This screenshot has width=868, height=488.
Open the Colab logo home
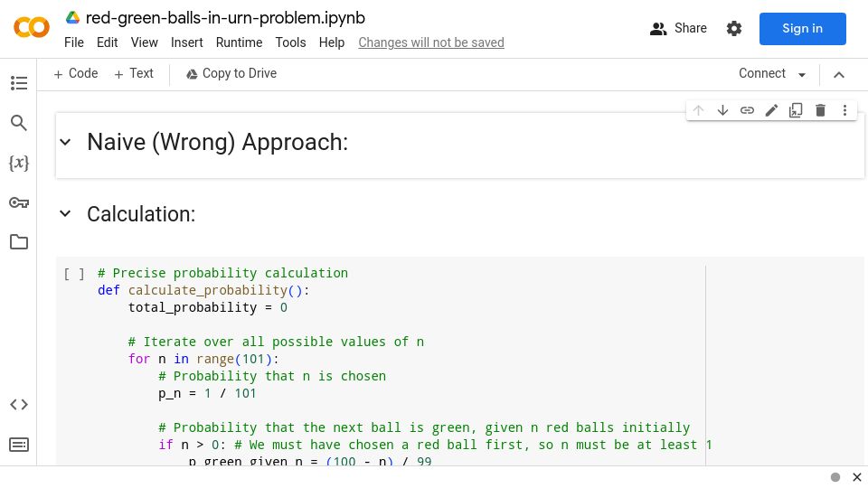click(x=32, y=27)
